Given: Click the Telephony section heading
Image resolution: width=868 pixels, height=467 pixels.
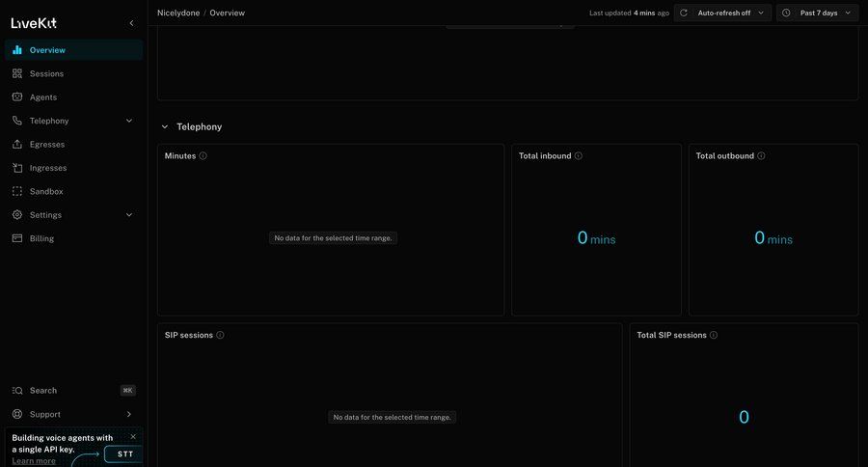Looking at the screenshot, I should point(200,126).
